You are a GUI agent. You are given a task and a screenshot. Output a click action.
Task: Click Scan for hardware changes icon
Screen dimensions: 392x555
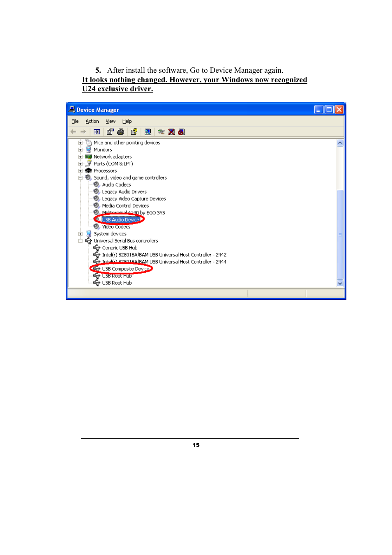148,132
